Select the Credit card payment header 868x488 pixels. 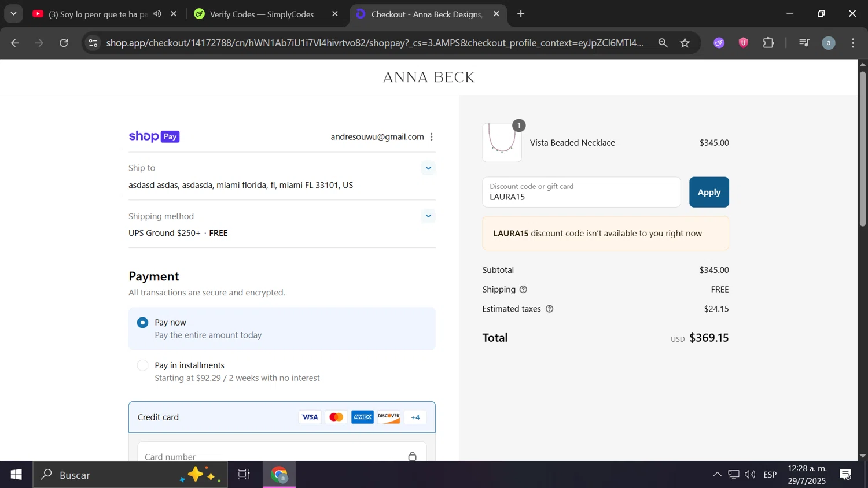[x=282, y=417]
